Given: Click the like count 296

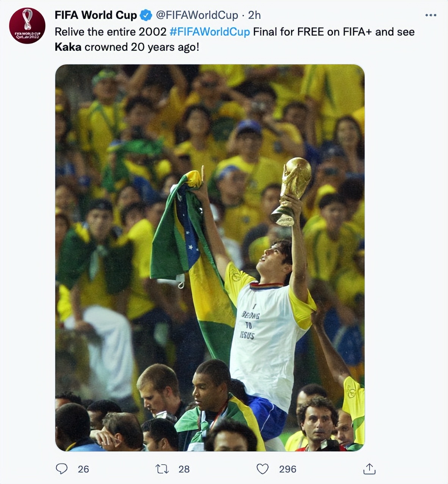Looking at the screenshot, I should coord(287,469).
